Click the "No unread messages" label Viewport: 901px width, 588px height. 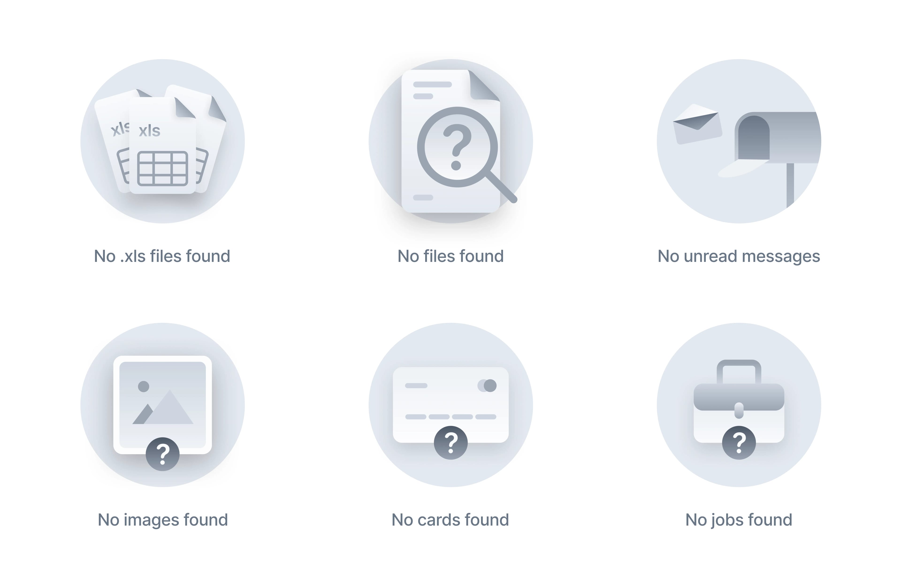click(739, 256)
